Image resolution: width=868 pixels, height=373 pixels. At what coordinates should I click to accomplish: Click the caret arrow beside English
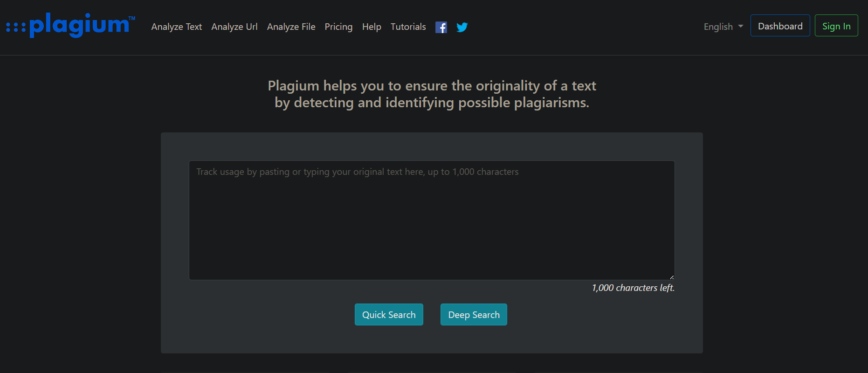pyautogui.click(x=741, y=27)
